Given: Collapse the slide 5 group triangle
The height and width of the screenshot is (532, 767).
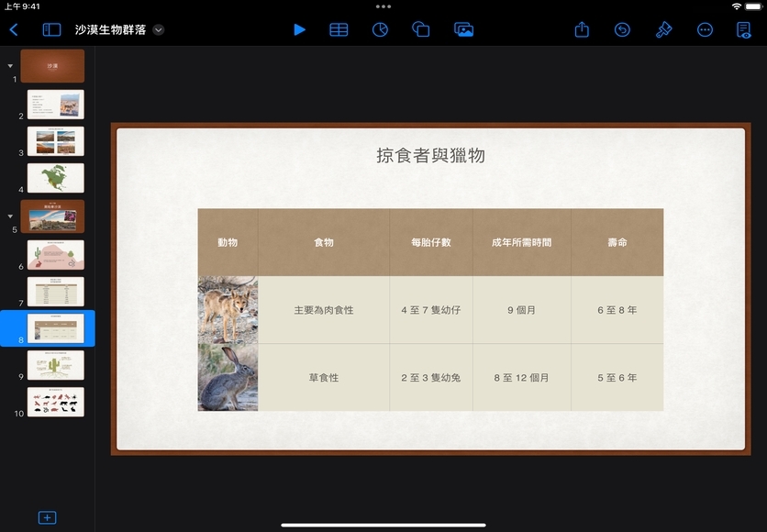Looking at the screenshot, I should pos(10,216).
